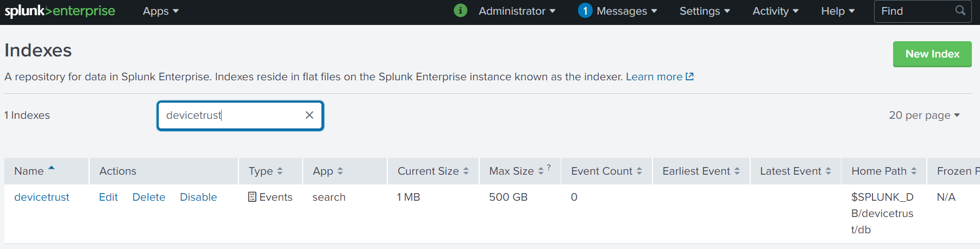980x249 pixels.
Task: Open the Learn more link
Action: click(x=659, y=77)
